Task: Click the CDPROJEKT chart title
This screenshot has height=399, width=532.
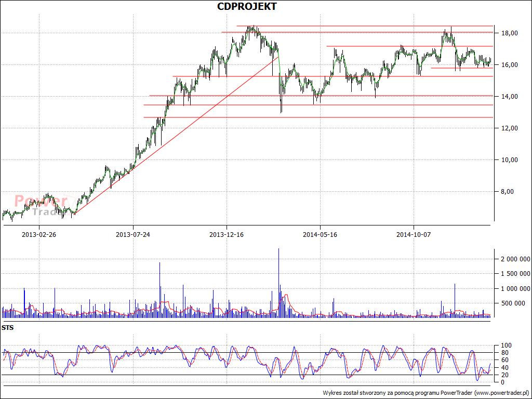Action: (x=247, y=6)
